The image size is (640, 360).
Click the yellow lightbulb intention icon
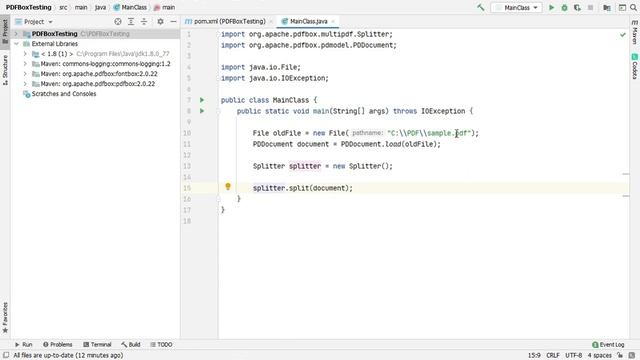click(228, 187)
